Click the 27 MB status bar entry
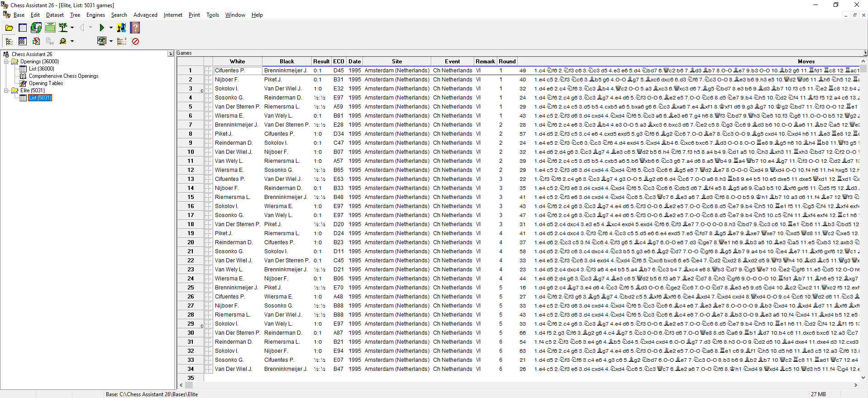868x398 pixels. (818, 394)
